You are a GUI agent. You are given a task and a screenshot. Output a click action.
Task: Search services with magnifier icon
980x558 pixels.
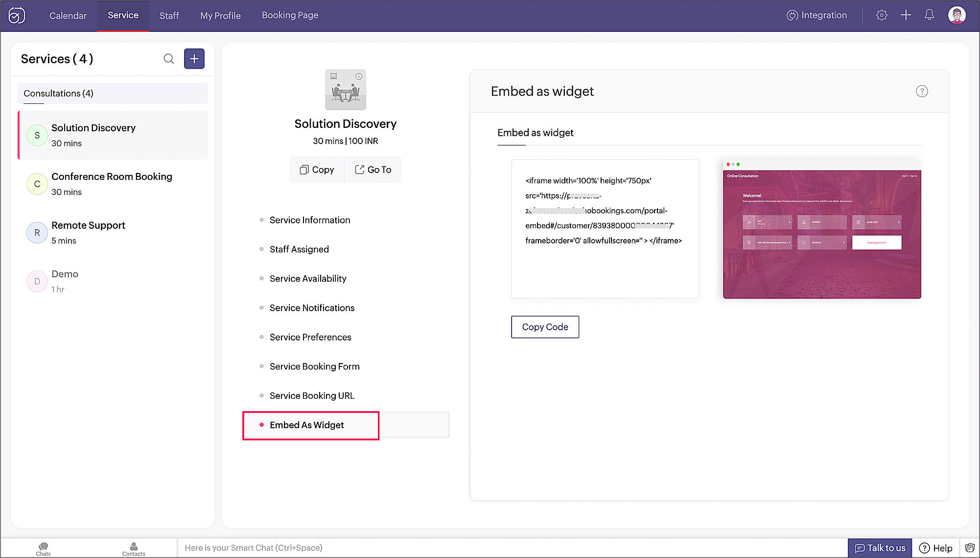[169, 59]
